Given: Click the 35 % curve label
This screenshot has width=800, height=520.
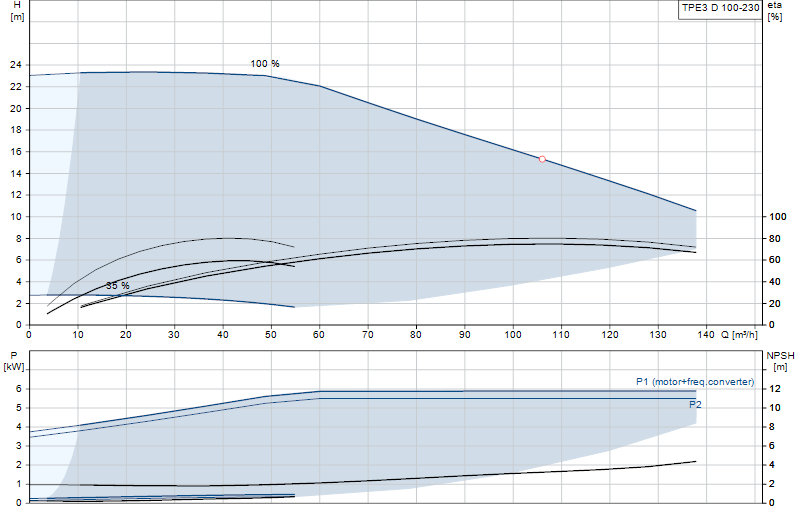Looking at the screenshot, I should point(117,286).
